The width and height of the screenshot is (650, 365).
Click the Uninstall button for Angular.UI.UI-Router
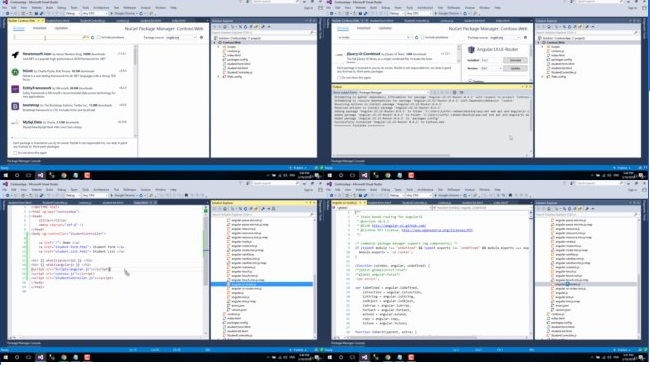(515, 60)
